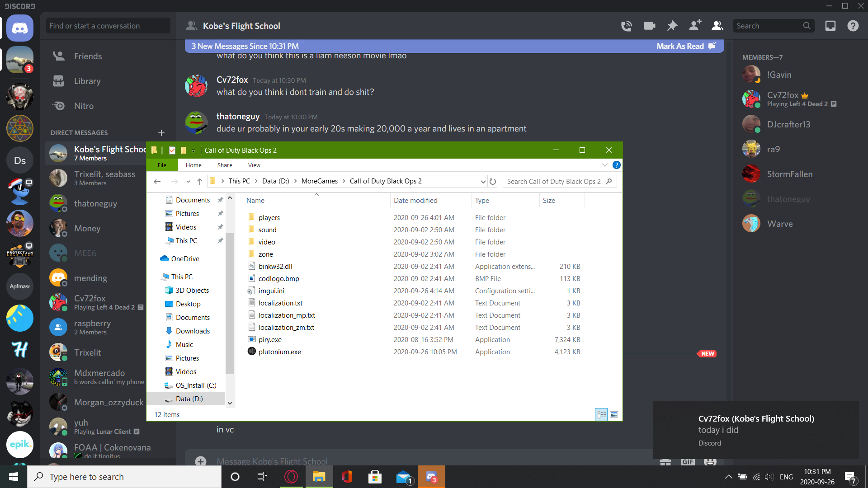The width and height of the screenshot is (868, 488).
Task: Open Money direct message
Action: 96,228
